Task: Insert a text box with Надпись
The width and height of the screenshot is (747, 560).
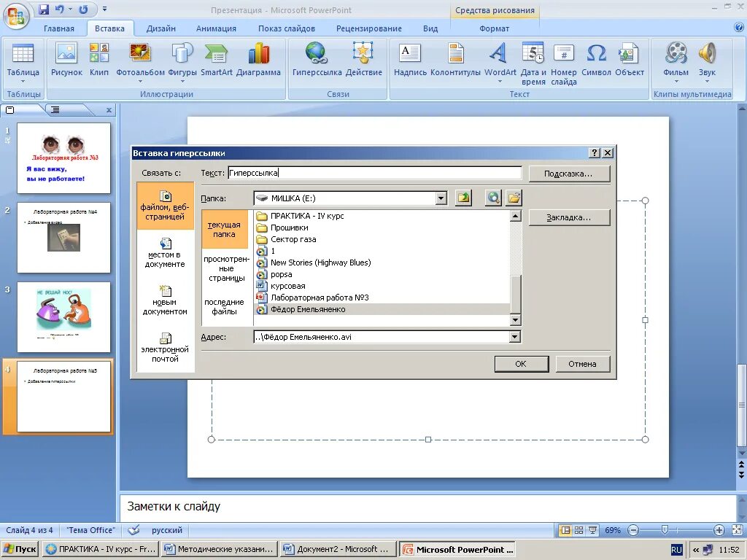Action: coord(410,61)
